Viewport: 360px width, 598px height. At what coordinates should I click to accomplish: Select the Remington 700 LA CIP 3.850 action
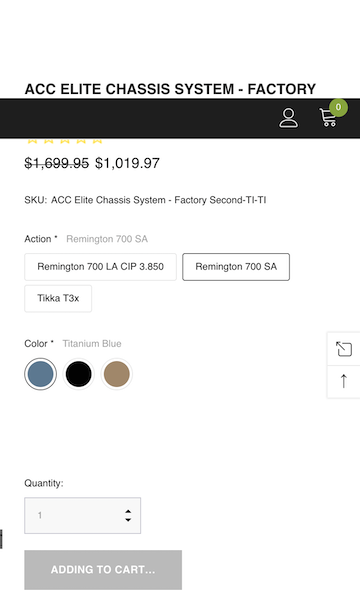(x=100, y=267)
